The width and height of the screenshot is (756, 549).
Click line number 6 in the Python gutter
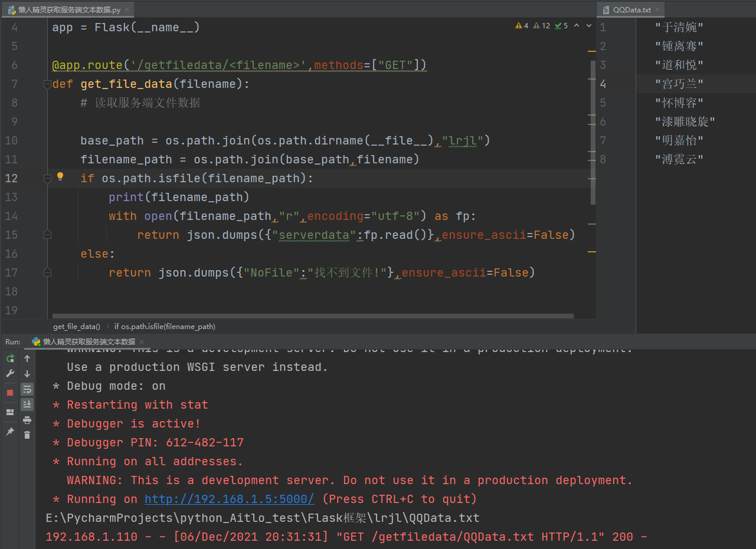pos(14,65)
